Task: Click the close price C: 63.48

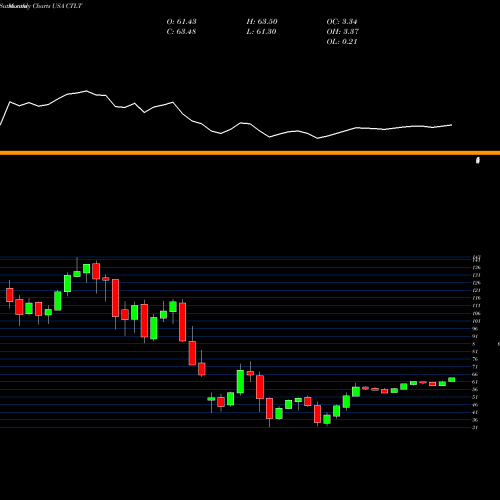Action: click(181, 32)
